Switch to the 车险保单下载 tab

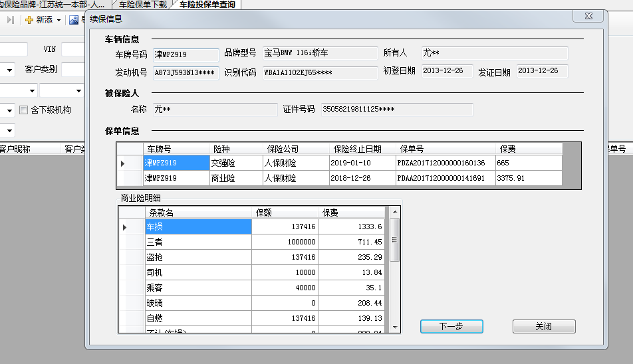point(144,5)
